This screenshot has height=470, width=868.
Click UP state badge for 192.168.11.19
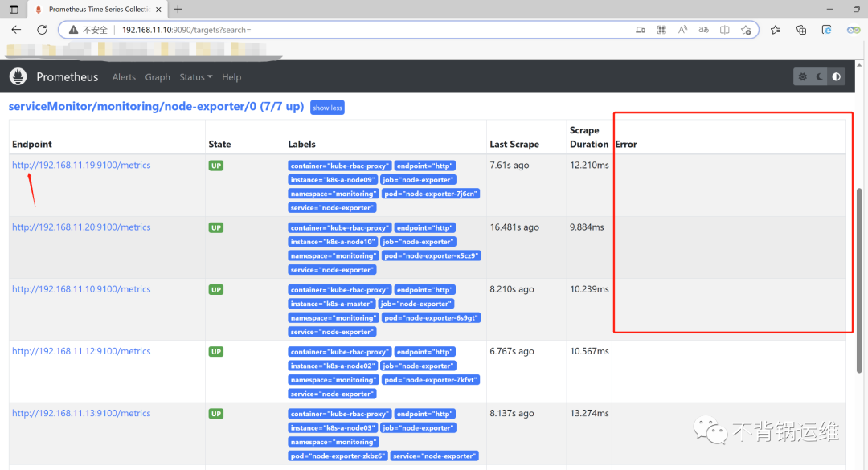coord(216,166)
